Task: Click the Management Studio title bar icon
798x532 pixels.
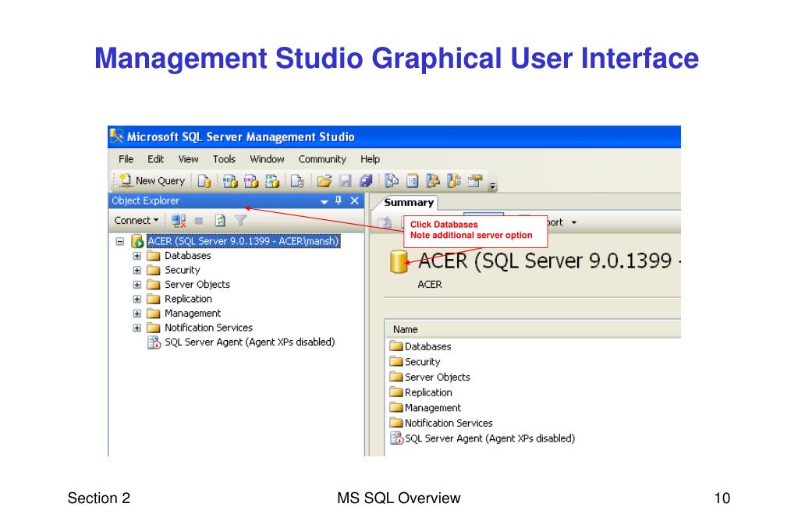Action: [117, 137]
